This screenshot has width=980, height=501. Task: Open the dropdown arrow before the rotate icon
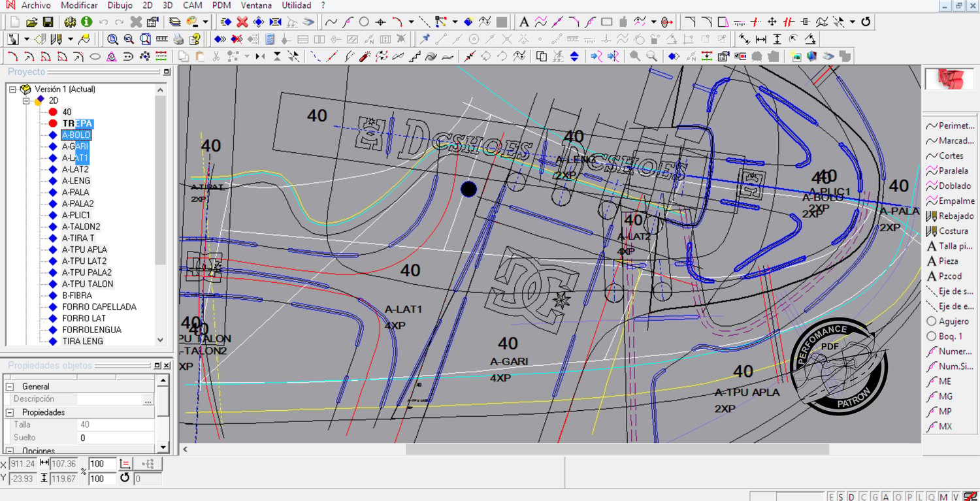click(x=853, y=22)
